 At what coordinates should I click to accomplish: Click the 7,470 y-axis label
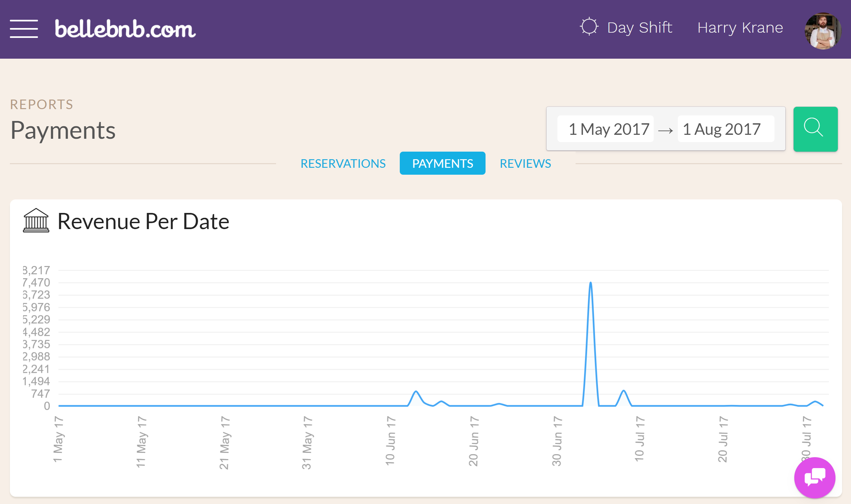point(36,282)
